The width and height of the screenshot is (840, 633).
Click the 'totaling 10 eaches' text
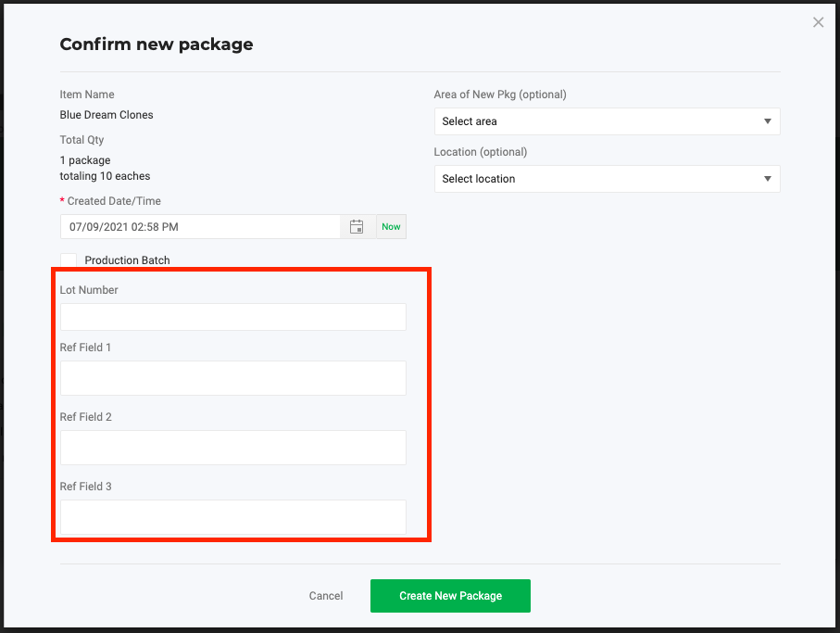pos(105,176)
